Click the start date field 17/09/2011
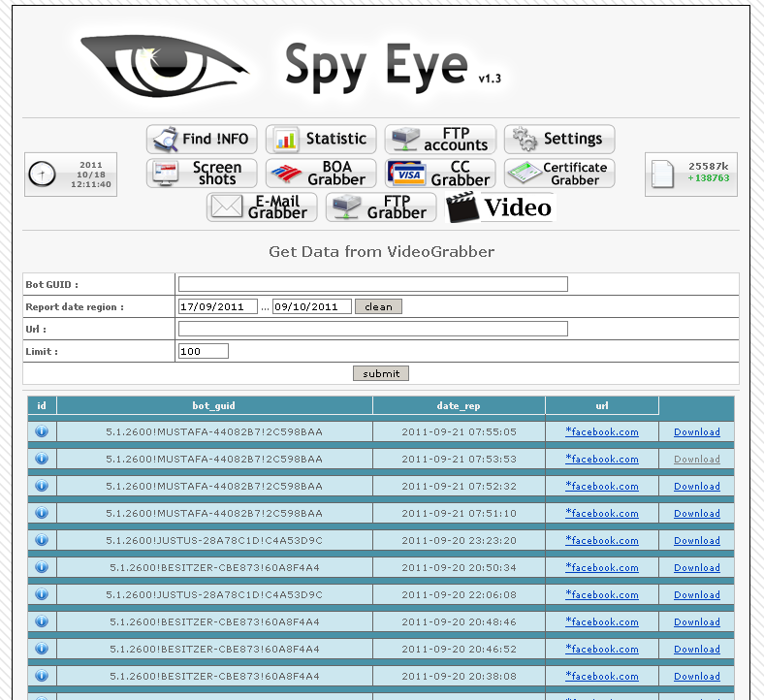764x700 pixels. [x=218, y=307]
